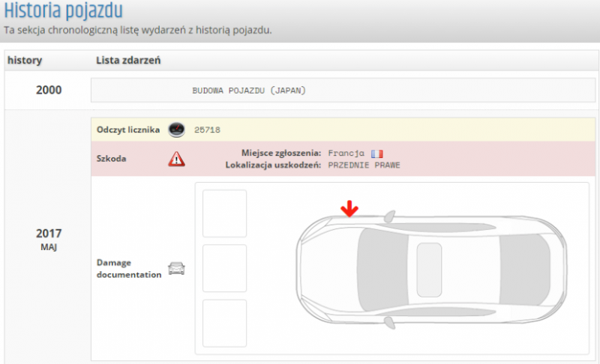
Task: Click the odometer gauge icon
Action: coord(176,130)
